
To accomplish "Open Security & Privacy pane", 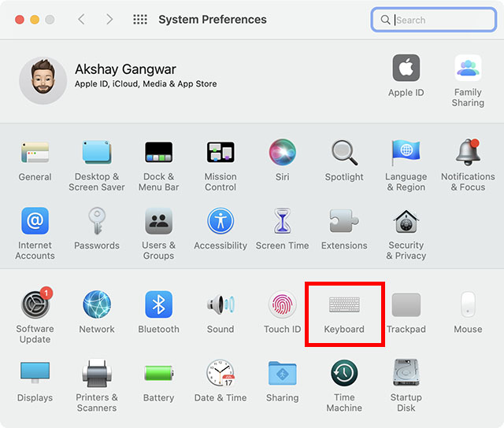I will click(406, 223).
